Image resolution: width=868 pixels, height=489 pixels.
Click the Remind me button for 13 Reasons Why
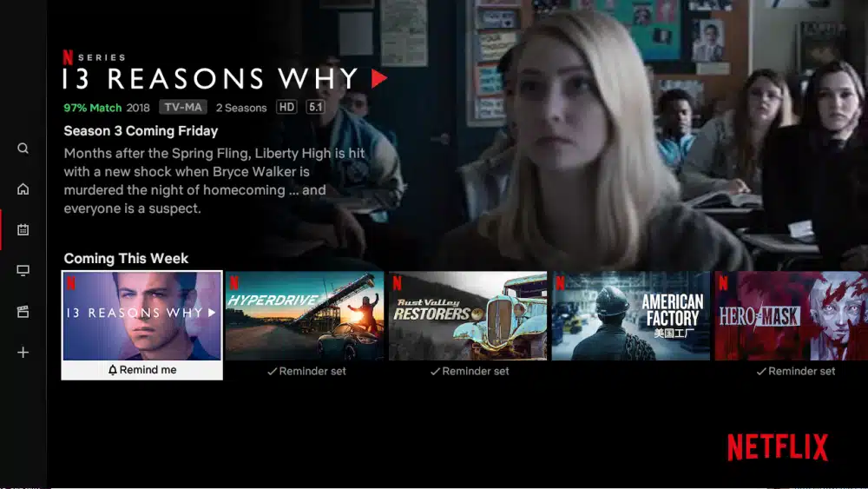pos(142,370)
